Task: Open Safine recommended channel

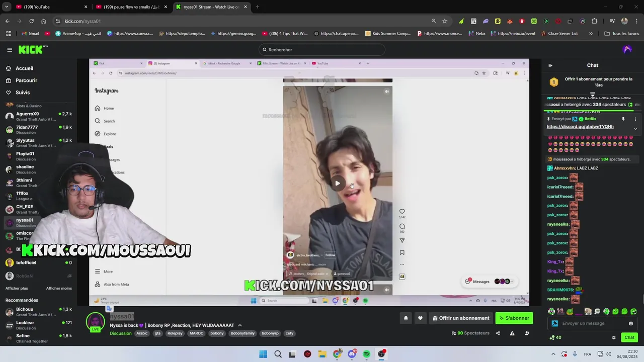Action: (x=38, y=338)
